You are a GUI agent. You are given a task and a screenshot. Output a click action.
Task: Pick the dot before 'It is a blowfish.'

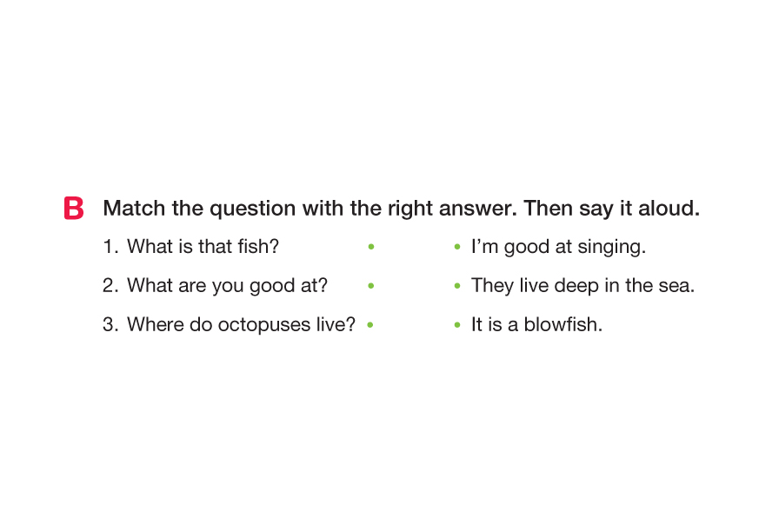tap(456, 324)
